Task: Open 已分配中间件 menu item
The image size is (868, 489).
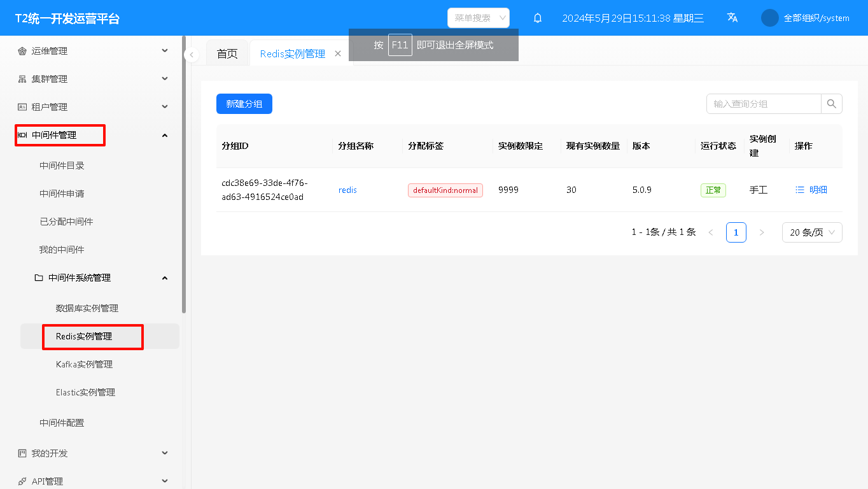Action: pos(66,222)
